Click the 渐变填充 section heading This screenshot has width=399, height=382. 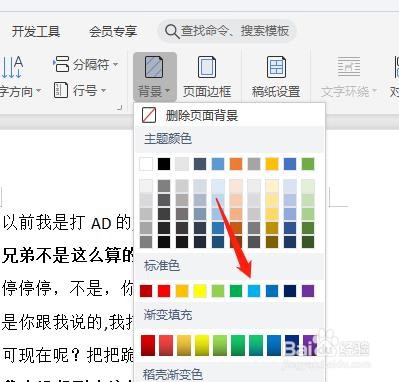(x=168, y=315)
